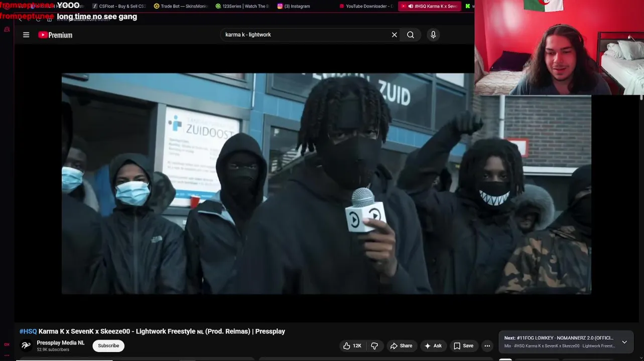Image resolution: width=644 pixels, height=361 pixels.
Task: Click the video player to pause
Action: click(326, 184)
